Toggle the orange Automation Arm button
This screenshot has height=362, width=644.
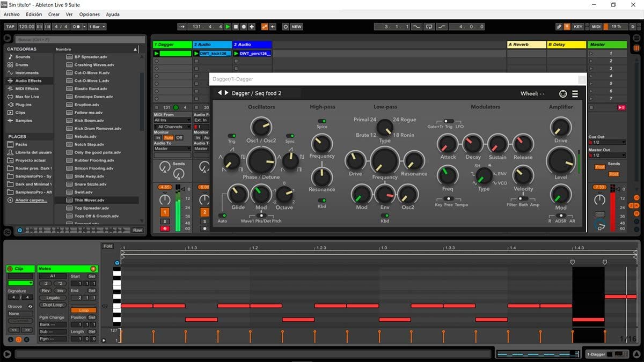[x=265, y=26]
